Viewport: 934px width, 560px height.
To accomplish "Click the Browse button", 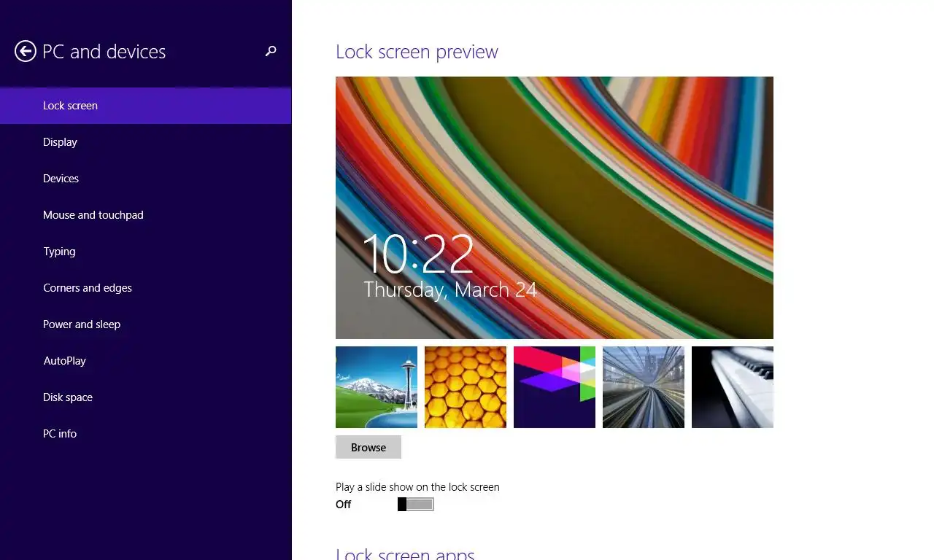I will 368,447.
